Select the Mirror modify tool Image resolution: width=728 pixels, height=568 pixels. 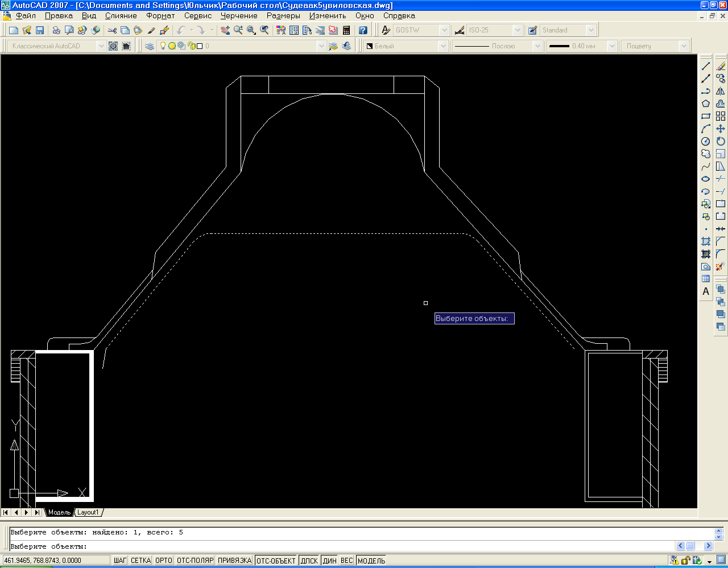click(x=721, y=91)
